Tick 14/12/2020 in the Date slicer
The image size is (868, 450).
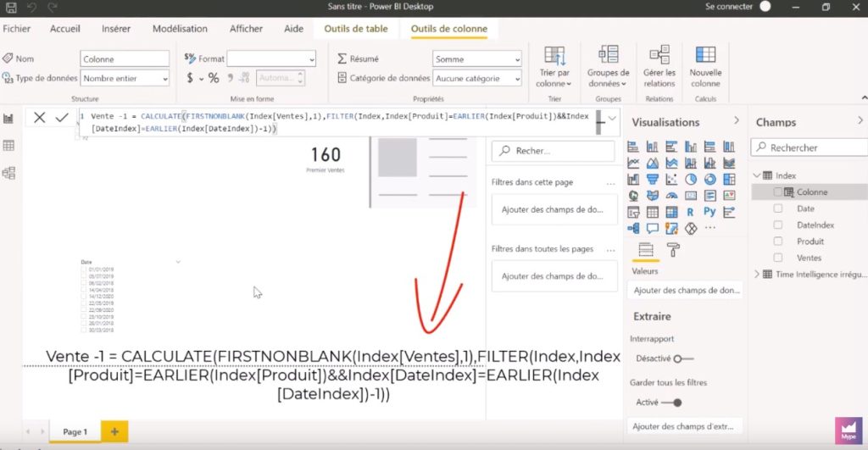point(84,297)
